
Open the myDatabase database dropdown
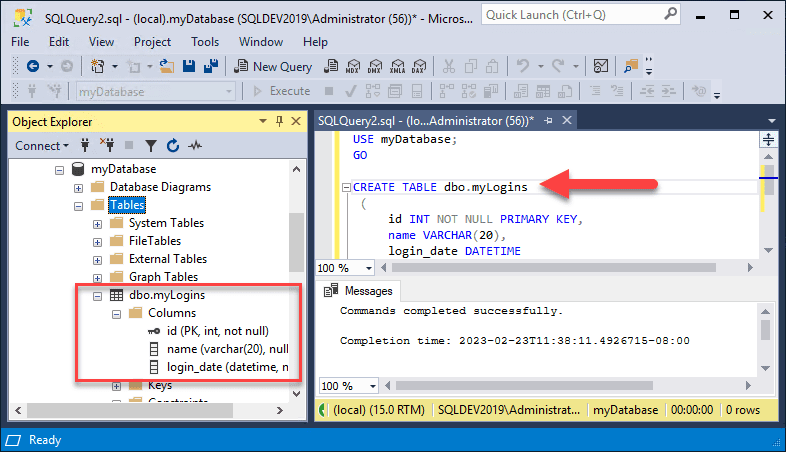(229, 92)
